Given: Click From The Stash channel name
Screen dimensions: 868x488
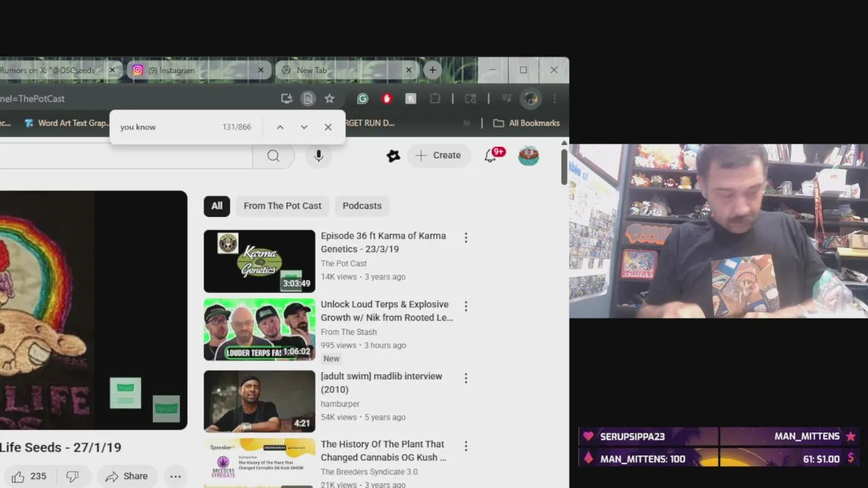Looking at the screenshot, I should (349, 332).
